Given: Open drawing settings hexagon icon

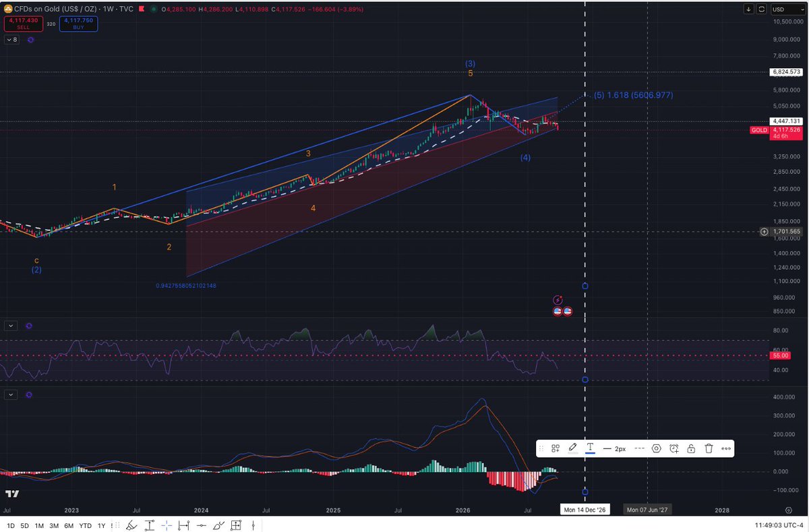Looking at the screenshot, I should coord(656,448).
